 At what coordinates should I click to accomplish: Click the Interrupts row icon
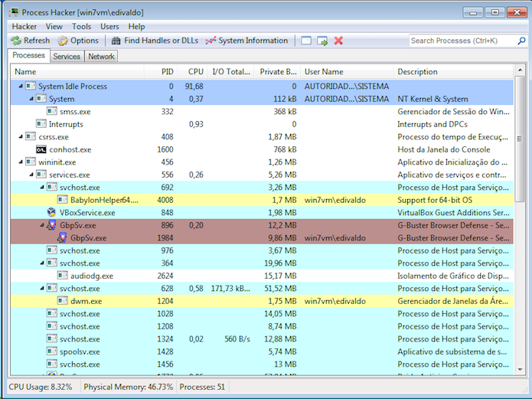pos(41,124)
